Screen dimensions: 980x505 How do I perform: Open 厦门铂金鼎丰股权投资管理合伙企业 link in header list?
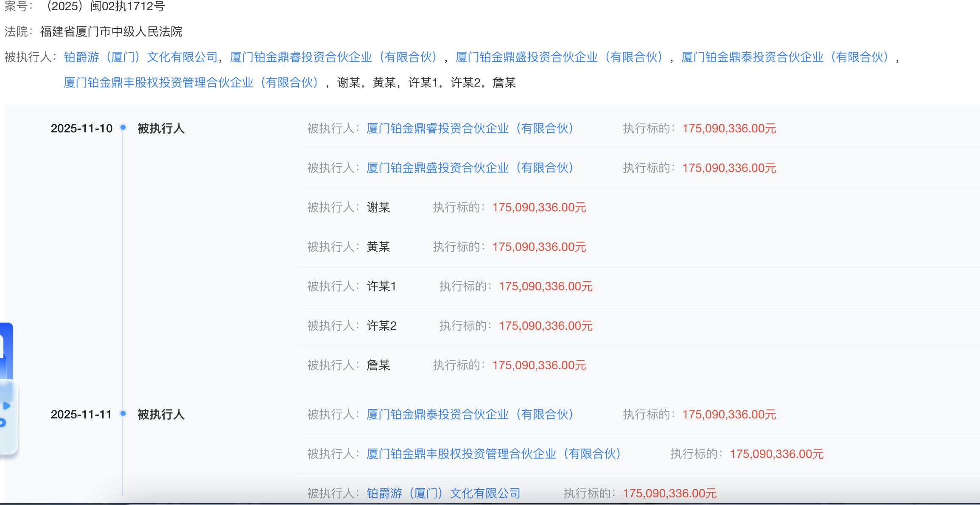[193, 83]
